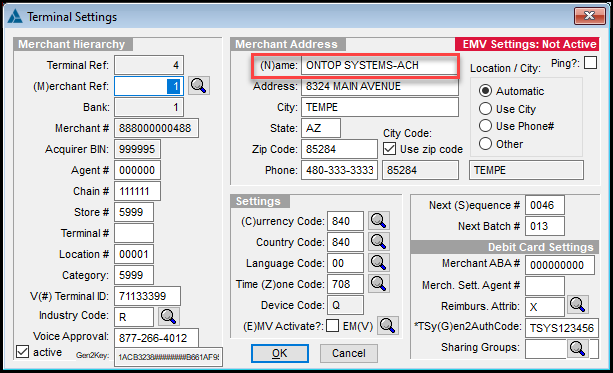Image resolution: width=613 pixels, height=373 pixels.
Task: Toggle the Use zip code checkbox
Action: [x=389, y=149]
